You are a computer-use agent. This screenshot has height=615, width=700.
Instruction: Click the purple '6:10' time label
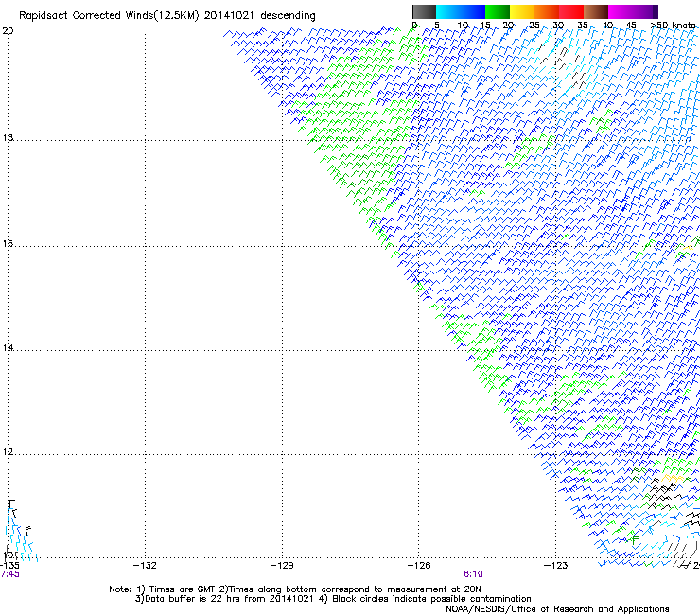point(473,574)
